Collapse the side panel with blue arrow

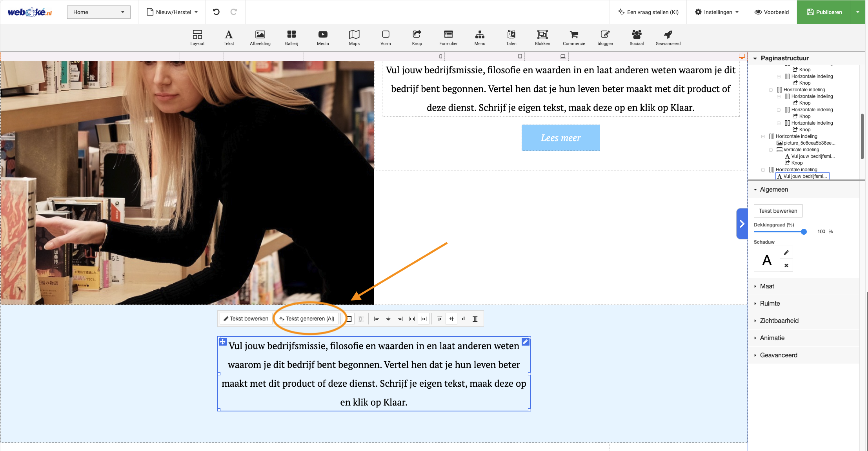tap(742, 224)
